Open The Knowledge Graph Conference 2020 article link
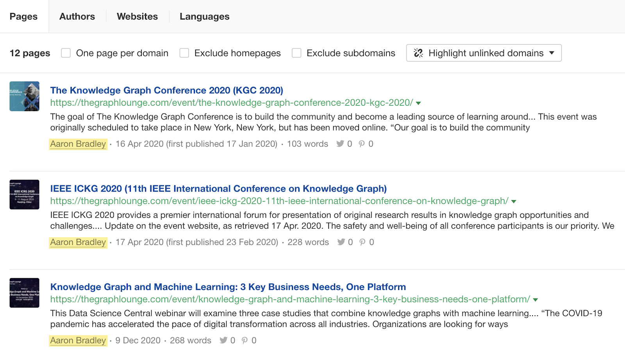This screenshot has height=364, width=625. click(166, 90)
